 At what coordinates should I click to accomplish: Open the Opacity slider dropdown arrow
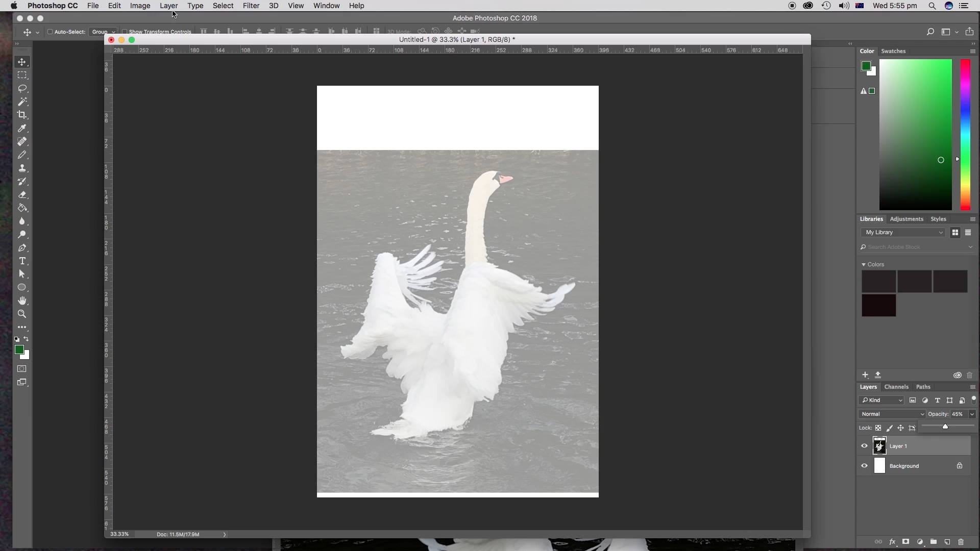tap(972, 414)
